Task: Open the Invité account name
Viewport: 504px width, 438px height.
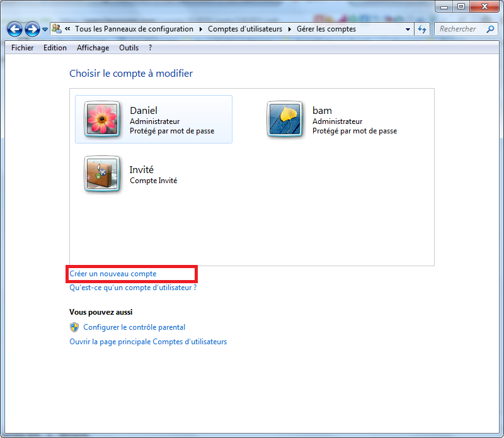Action: pyautogui.click(x=141, y=169)
